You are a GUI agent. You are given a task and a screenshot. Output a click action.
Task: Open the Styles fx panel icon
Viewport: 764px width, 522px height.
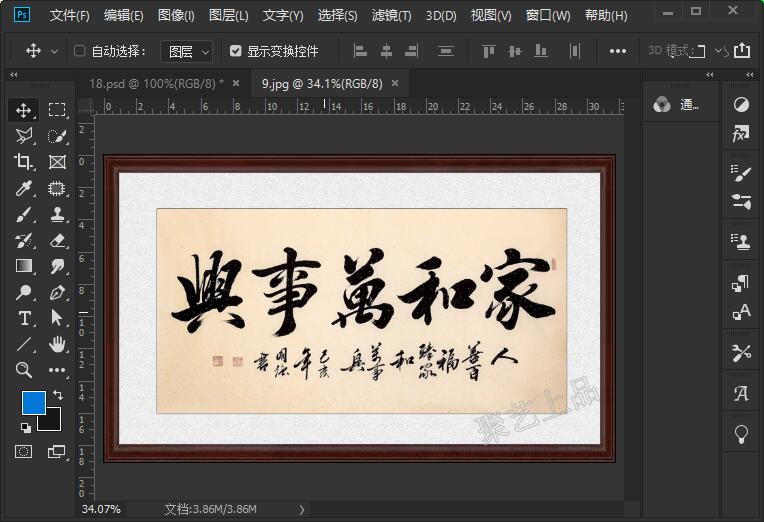click(x=741, y=133)
